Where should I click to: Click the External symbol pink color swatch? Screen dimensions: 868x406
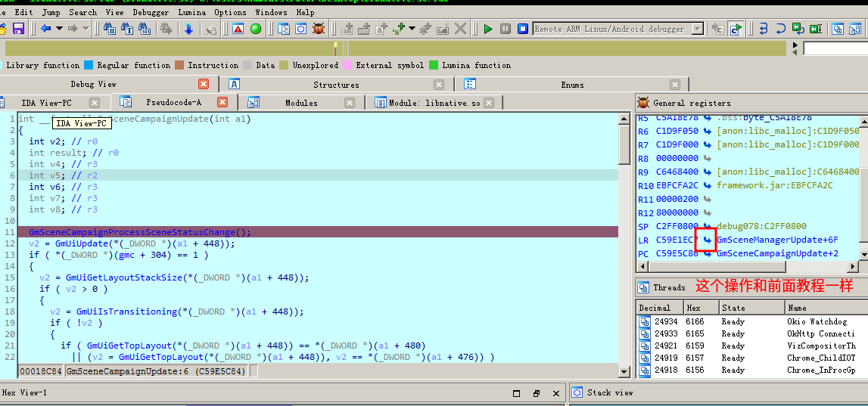pyautogui.click(x=347, y=65)
